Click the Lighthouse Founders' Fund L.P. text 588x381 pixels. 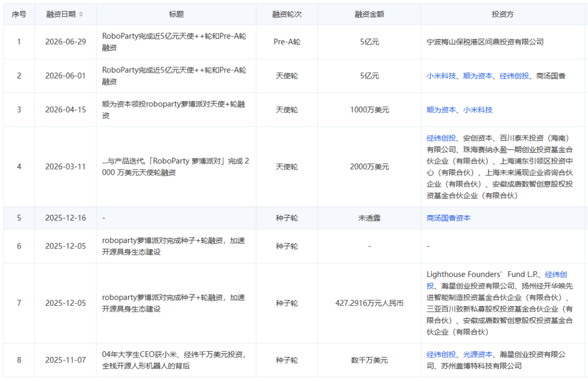point(482,274)
